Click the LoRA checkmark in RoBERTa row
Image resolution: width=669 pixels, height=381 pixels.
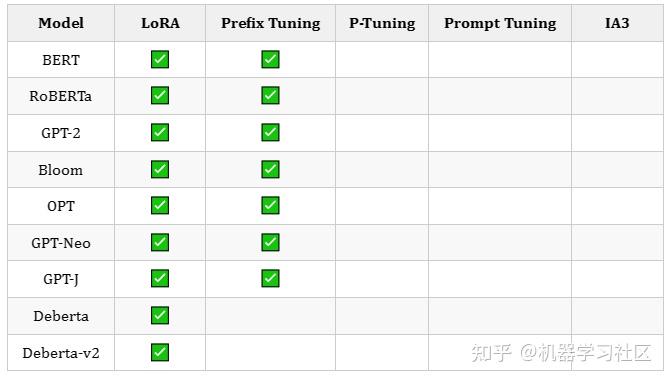[x=160, y=95]
